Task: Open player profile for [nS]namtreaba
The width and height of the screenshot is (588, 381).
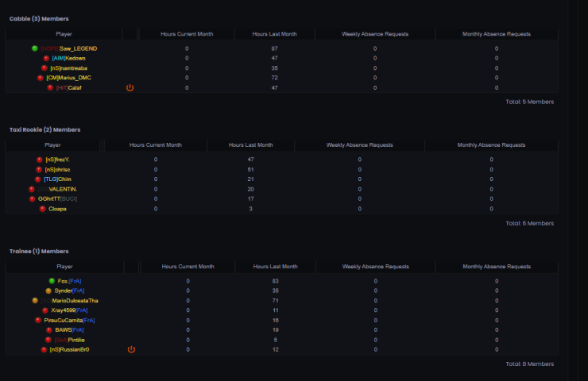Action: (69, 68)
